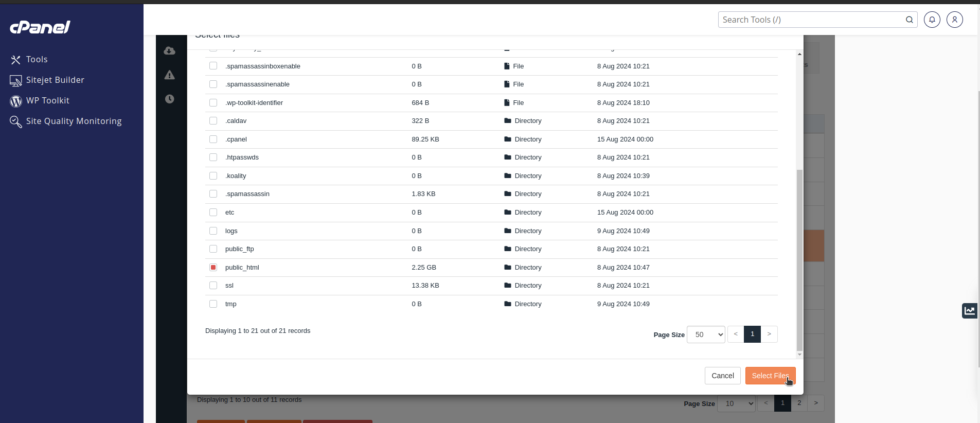Screen dimensions: 980x423
Task: Click the folder icon in the ssl row
Action: 508,285
